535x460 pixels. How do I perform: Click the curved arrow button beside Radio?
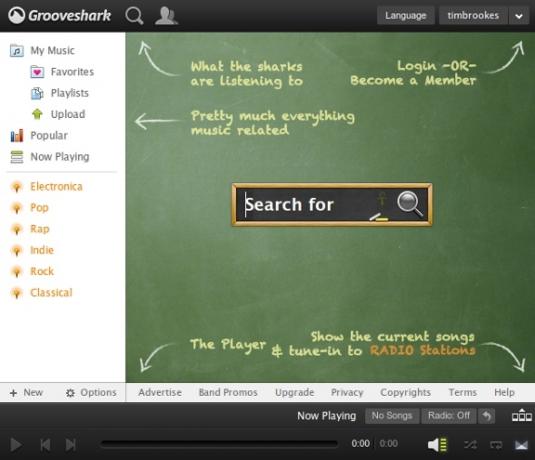coord(486,416)
